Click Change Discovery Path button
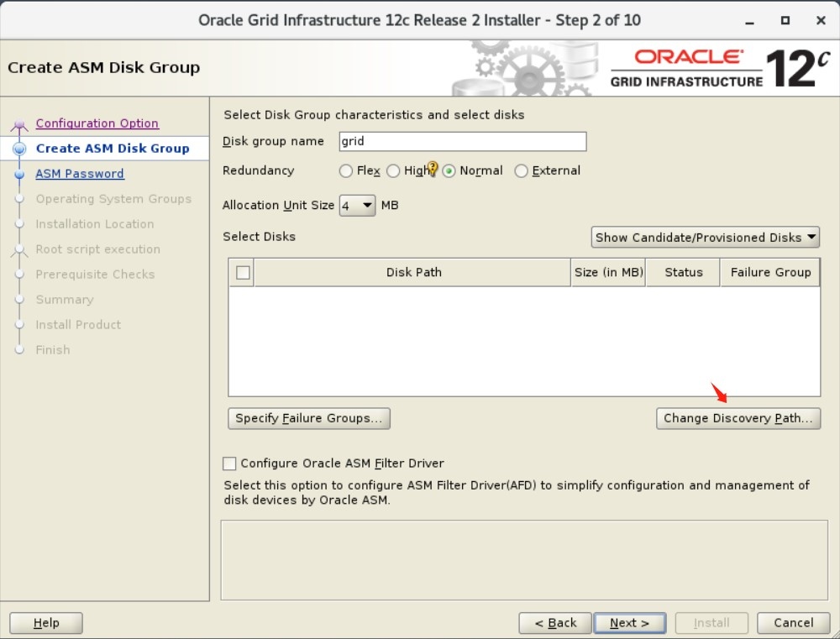840x639 pixels. (x=738, y=418)
